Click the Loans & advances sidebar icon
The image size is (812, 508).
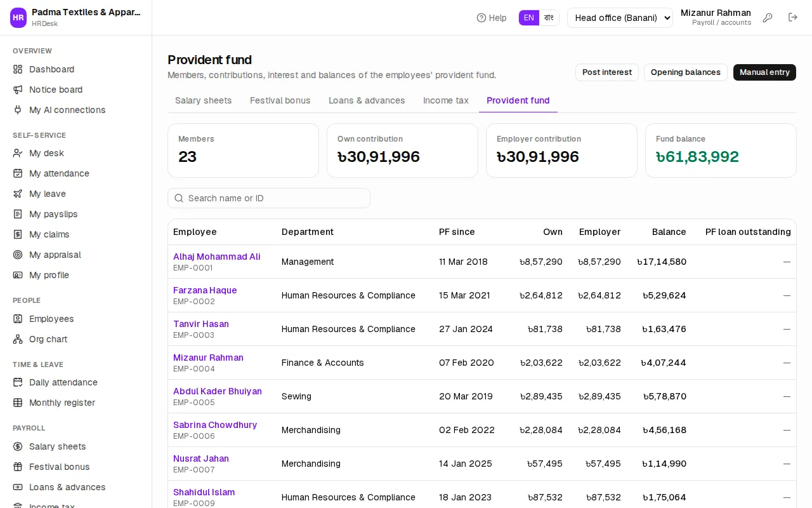18,487
